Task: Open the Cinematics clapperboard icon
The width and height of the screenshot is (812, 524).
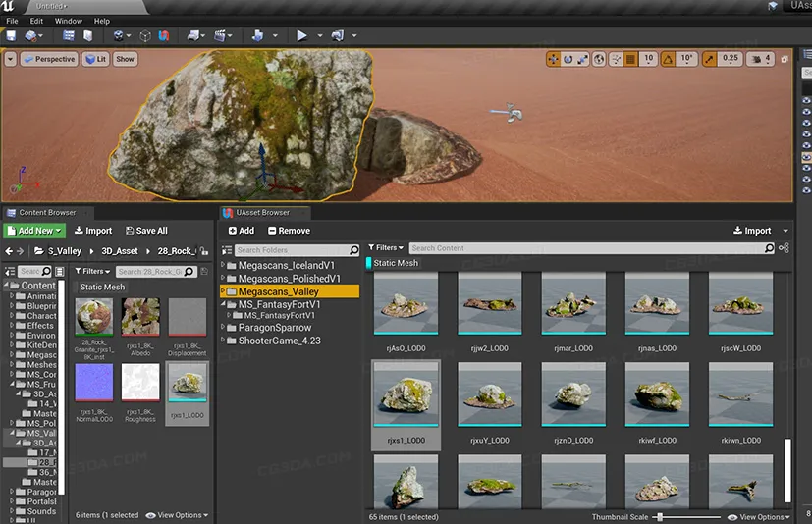Action: tap(220, 35)
